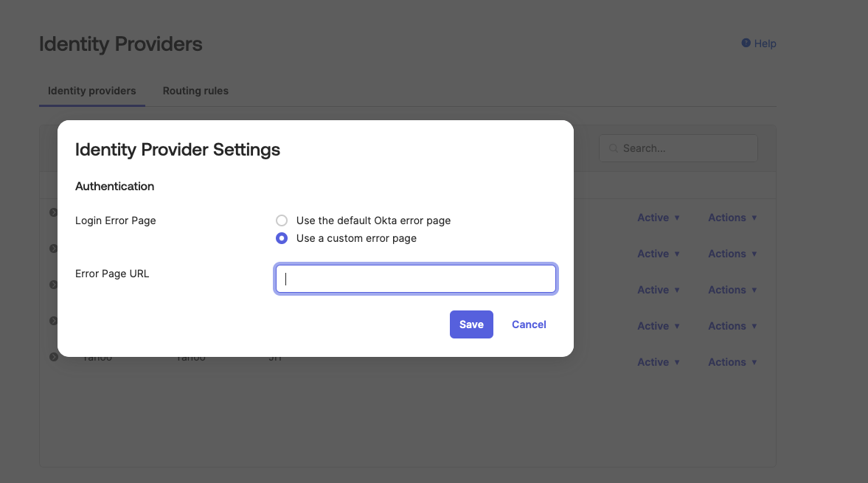Expand the Actions menu in the fourth row
This screenshot has height=483, width=868.
[732, 326]
